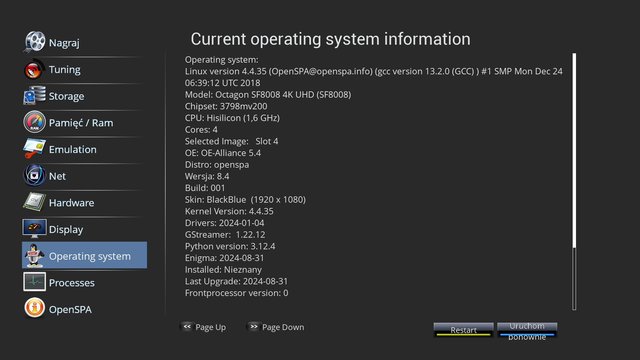Click the yellow Restart button

pyautogui.click(x=463, y=330)
